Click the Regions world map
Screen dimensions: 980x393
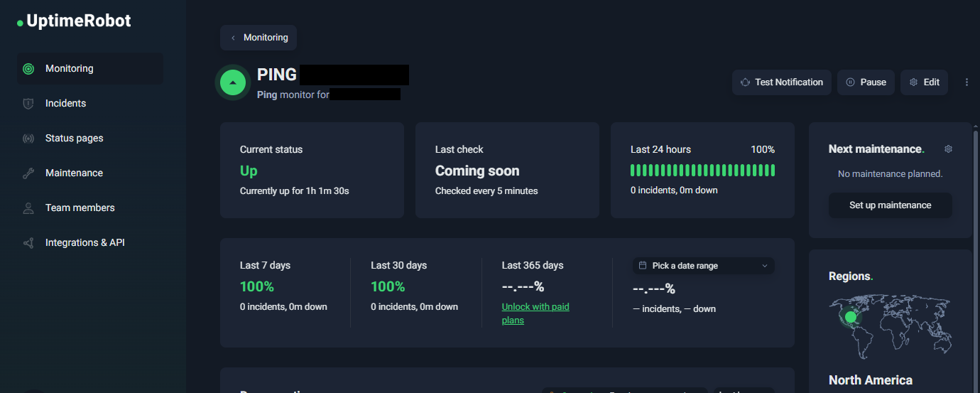click(890, 327)
